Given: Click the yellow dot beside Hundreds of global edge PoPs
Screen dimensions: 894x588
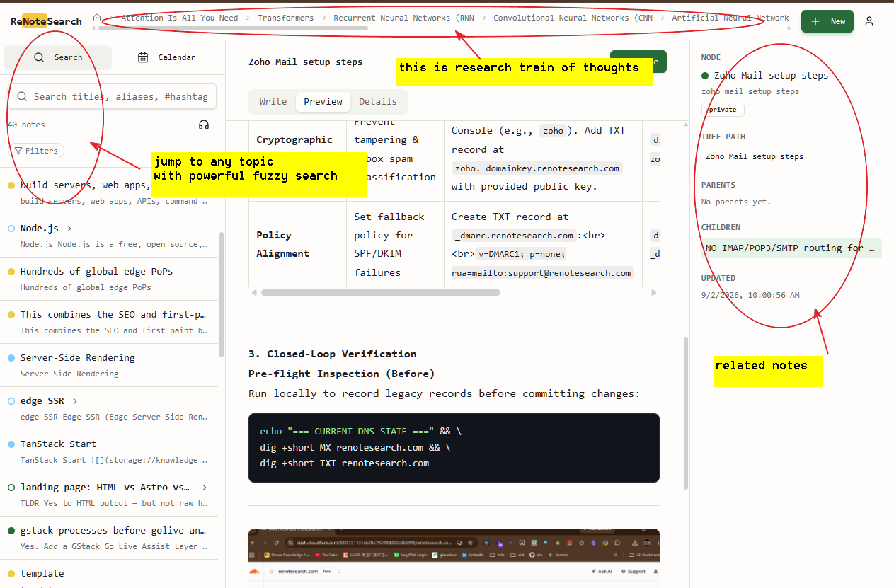Looking at the screenshot, I should 11,271.
